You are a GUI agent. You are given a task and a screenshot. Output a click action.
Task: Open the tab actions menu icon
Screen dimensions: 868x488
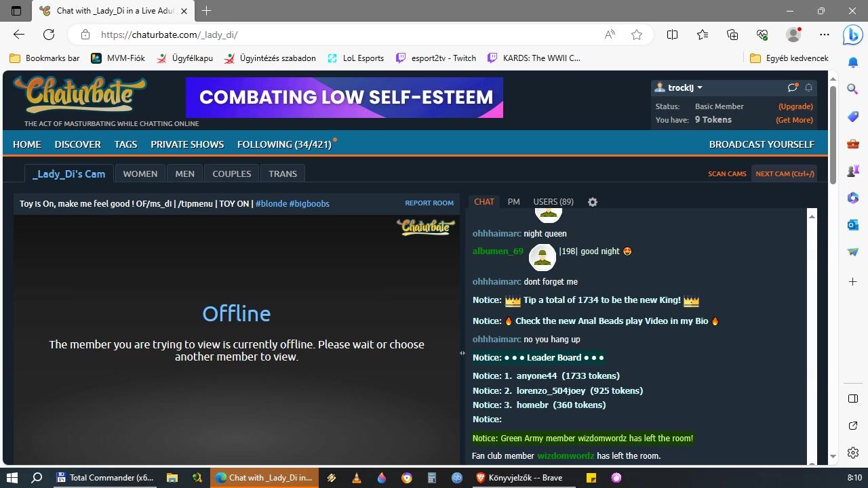pos(16,11)
